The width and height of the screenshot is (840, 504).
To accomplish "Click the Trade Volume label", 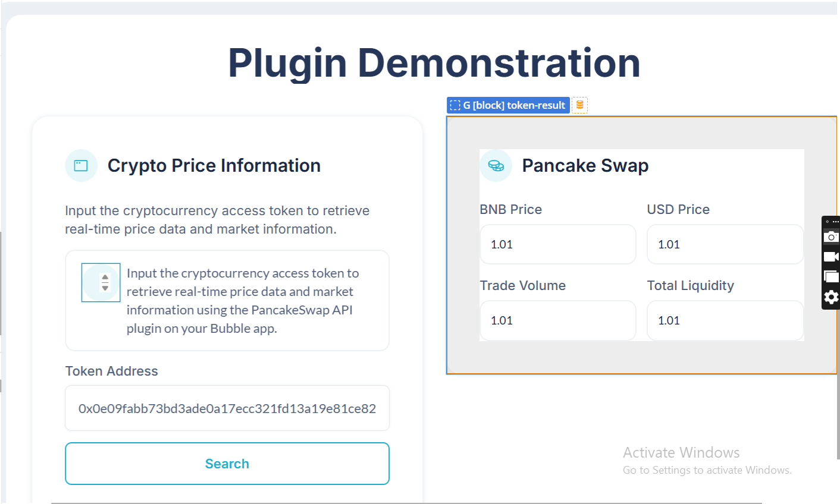I will (x=523, y=285).
